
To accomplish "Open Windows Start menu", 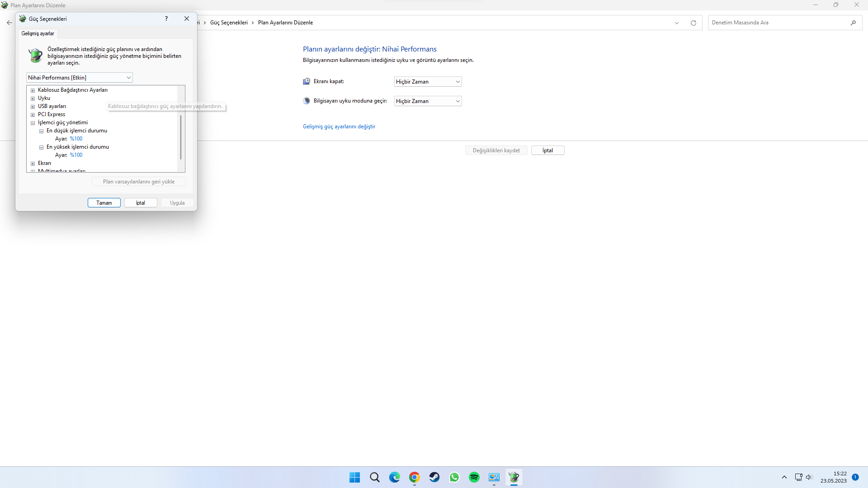I will (x=354, y=477).
